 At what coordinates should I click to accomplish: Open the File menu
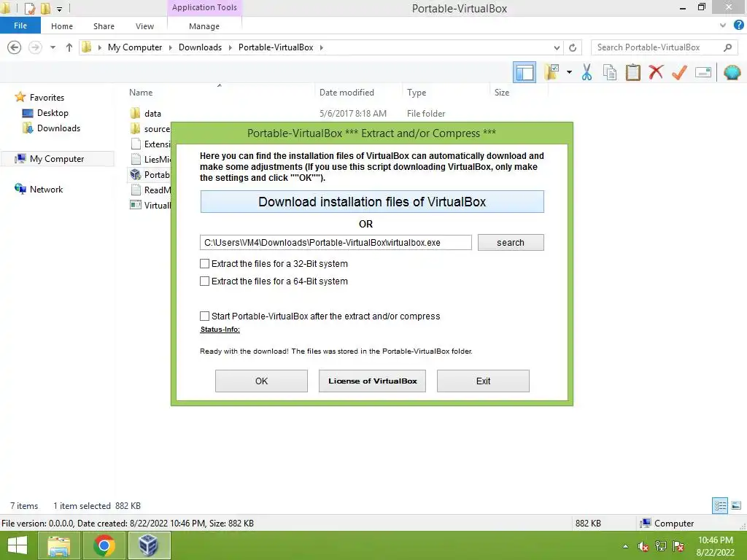[20, 26]
